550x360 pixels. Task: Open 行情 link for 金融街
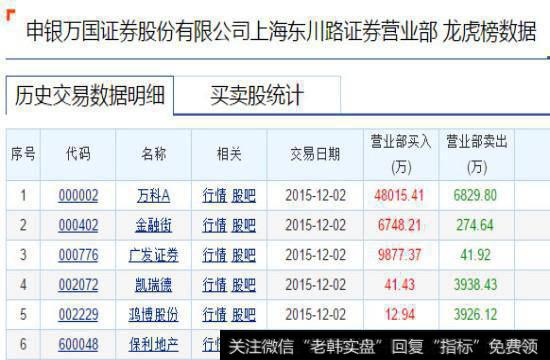(215, 225)
